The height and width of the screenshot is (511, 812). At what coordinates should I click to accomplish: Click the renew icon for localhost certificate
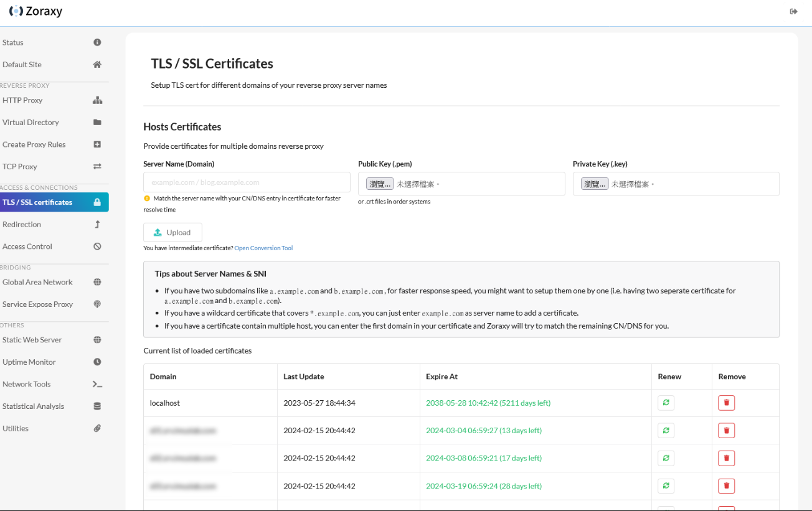click(x=666, y=403)
